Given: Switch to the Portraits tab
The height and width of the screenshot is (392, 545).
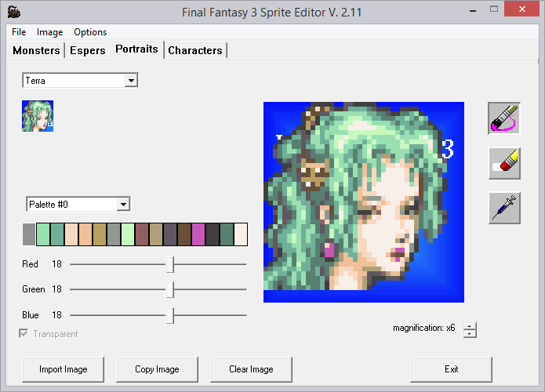Looking at the screenshot, I should pyautogui.click(x=136, y=49).
